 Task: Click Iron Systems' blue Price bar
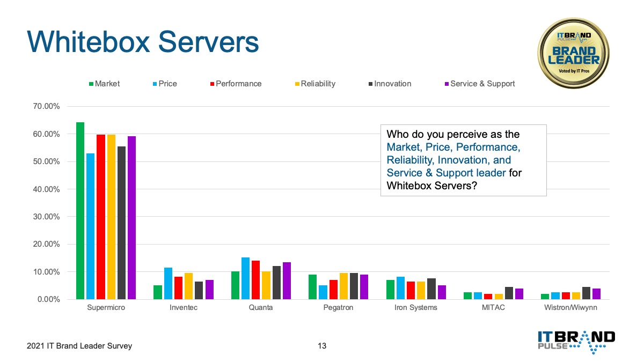click(x=400, y=288)
